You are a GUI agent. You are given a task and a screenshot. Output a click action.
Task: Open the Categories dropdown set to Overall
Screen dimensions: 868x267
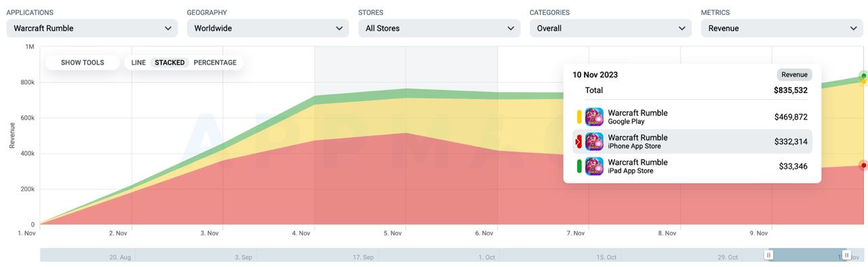[610, 28]
